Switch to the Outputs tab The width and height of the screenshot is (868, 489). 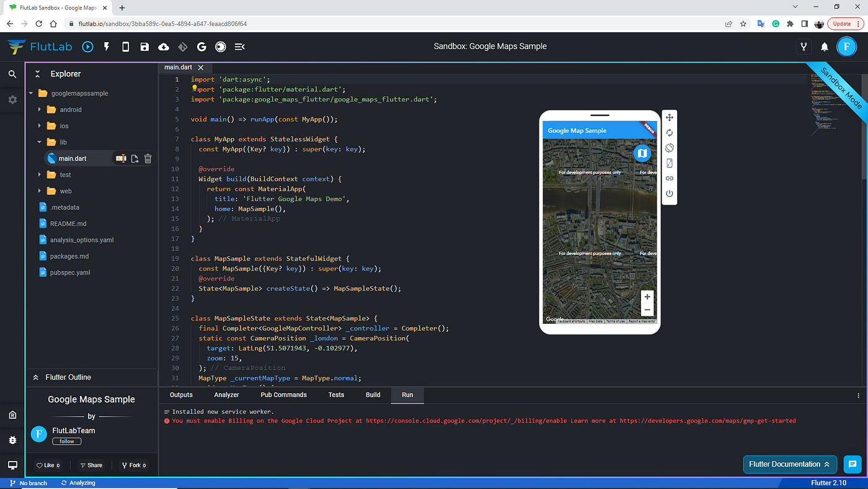pos(181,395)
